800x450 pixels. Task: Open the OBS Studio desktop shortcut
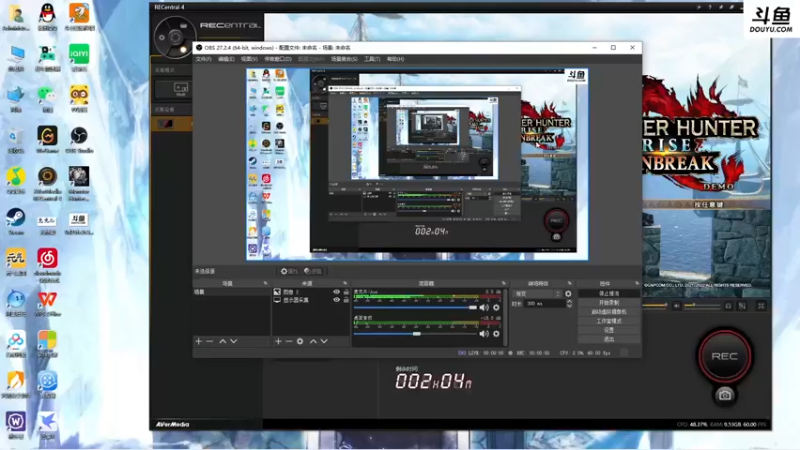(x=79, y=139)
